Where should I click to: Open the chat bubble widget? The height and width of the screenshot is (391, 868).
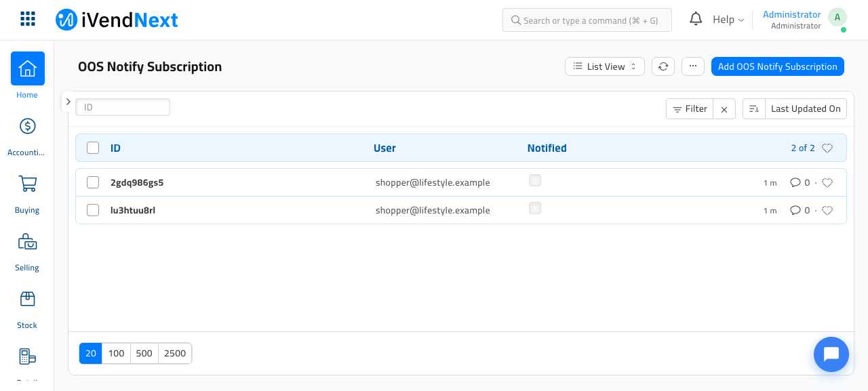pyautogui.click(x=831, y=354)
